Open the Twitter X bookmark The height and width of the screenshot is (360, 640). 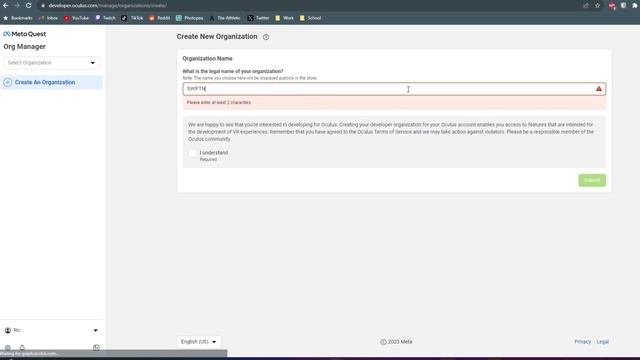[x=258, y=18]
